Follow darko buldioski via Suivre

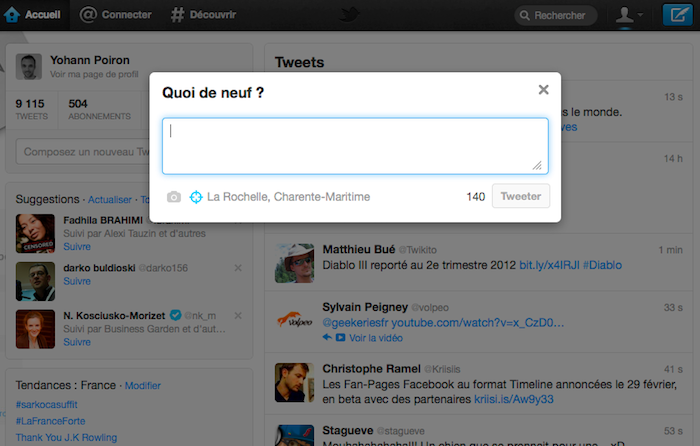pyautogui.click(x=77, y=281)
